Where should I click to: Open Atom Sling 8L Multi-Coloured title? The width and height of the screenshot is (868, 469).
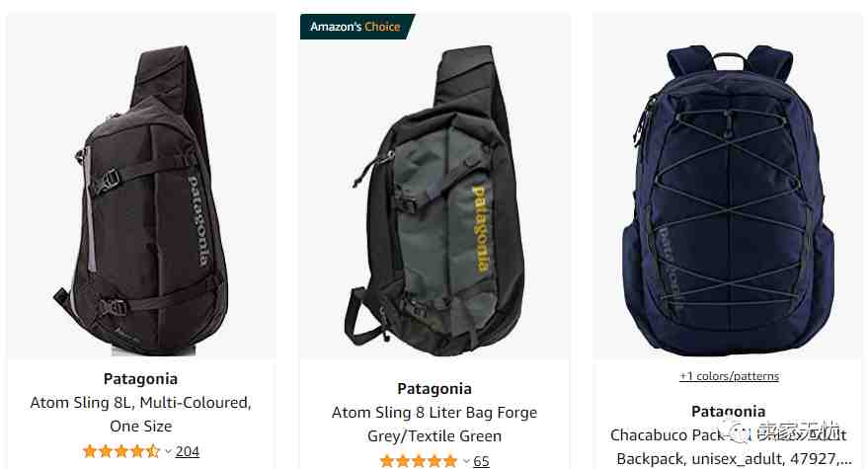[x=140, y=414]
